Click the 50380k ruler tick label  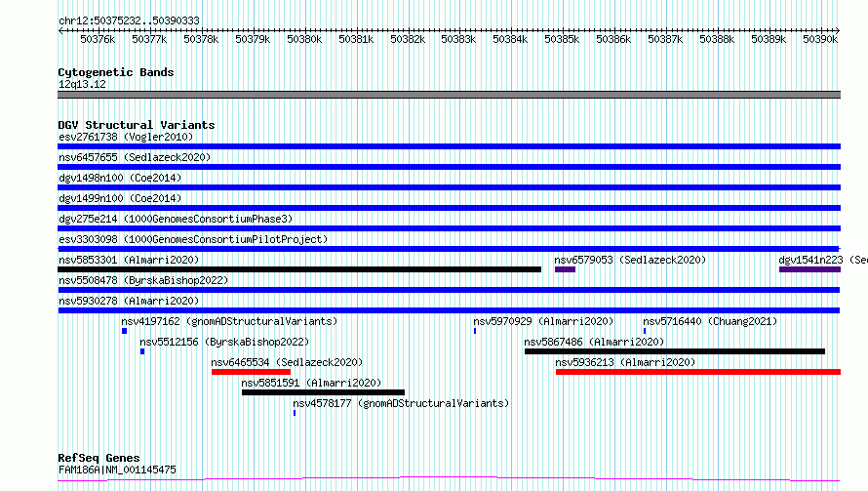pyautogui.click(x=304, y=39)
